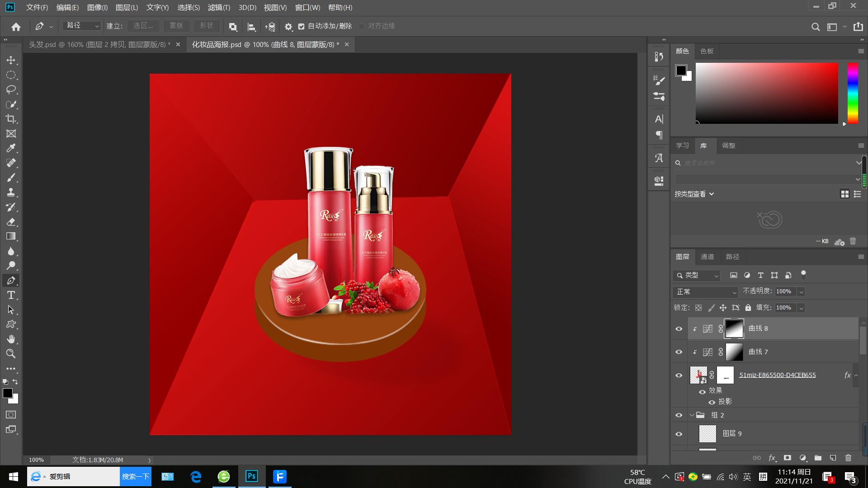Open the 滤镜(T) menu
Image resolution: width=868 pixels, height=488 pixels.
[219, 8]
